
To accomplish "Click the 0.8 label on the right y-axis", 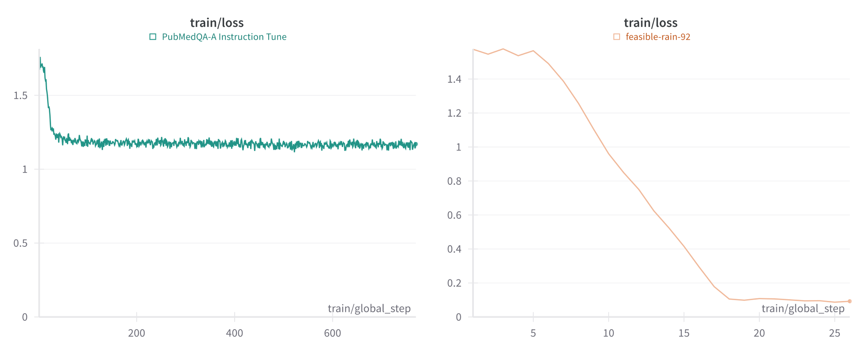I will 454,181.
